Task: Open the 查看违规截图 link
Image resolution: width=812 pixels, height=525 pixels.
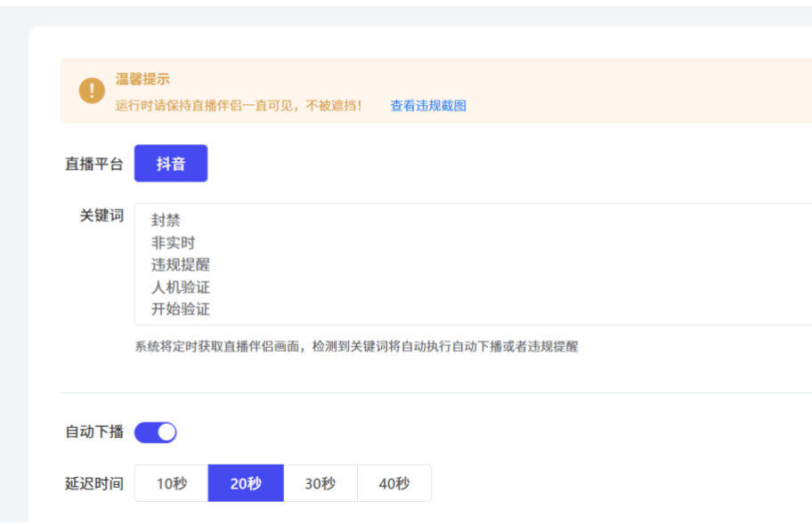Action: click(428, 106)
